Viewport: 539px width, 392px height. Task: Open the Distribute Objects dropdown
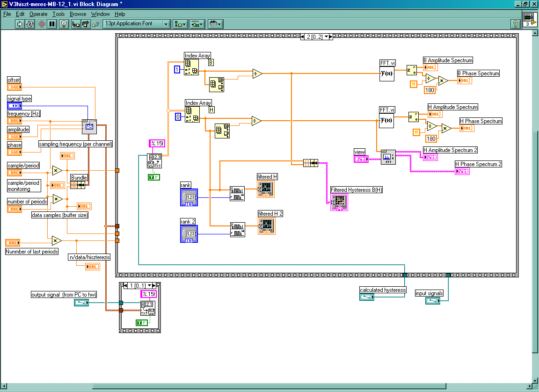[197, 24]
